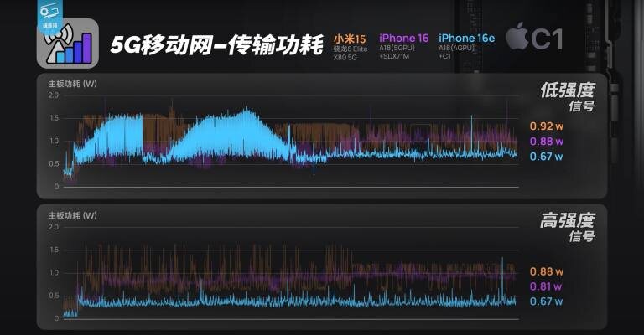This screenshot has height=335, width=644.
Task: Click the Apple C1 chip logo
Action: pos(534,38)
